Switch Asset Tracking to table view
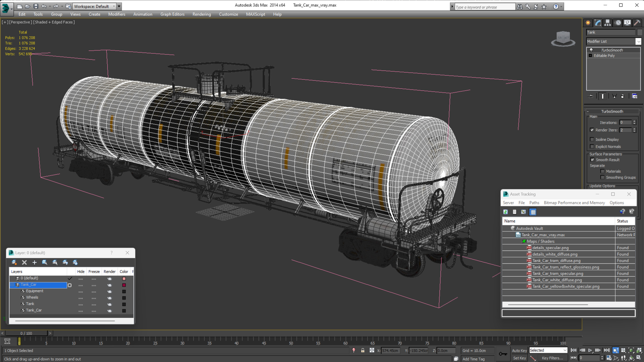This screenshot has height=362, width=644. pyautogui.click(x=533, y=212)
